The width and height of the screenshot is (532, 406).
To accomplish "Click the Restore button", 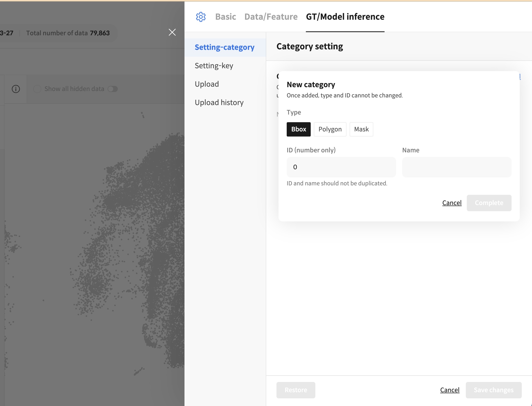I will click(296, 390).
